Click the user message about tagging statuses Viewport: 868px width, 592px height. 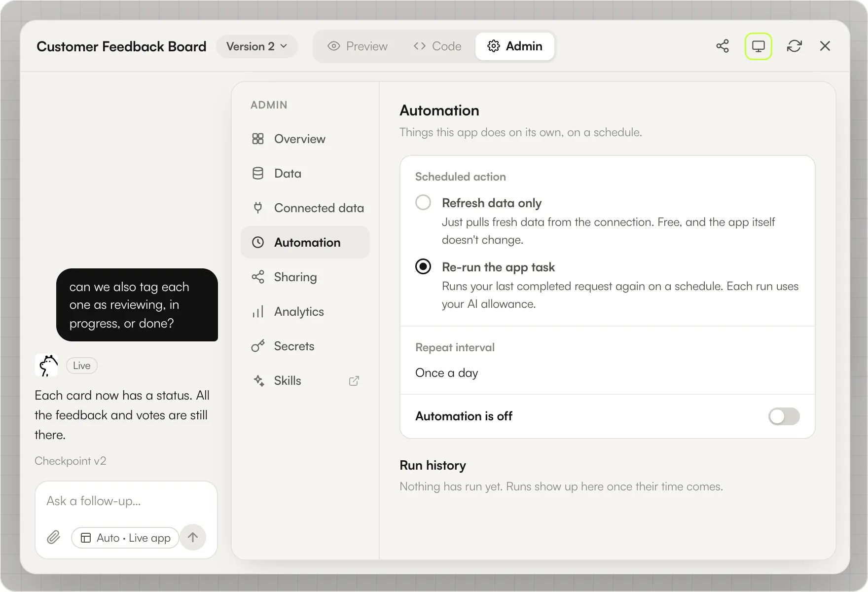pos(137,305)
